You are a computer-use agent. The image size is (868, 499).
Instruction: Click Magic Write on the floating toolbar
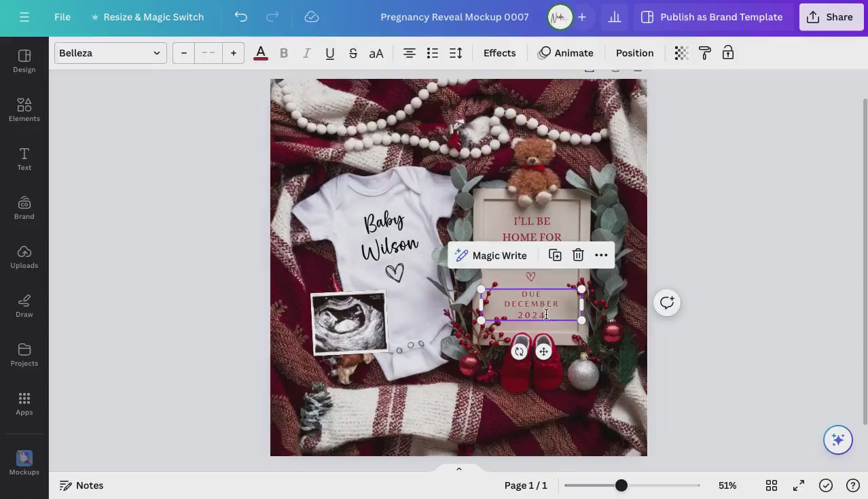[x=491, y=256]
